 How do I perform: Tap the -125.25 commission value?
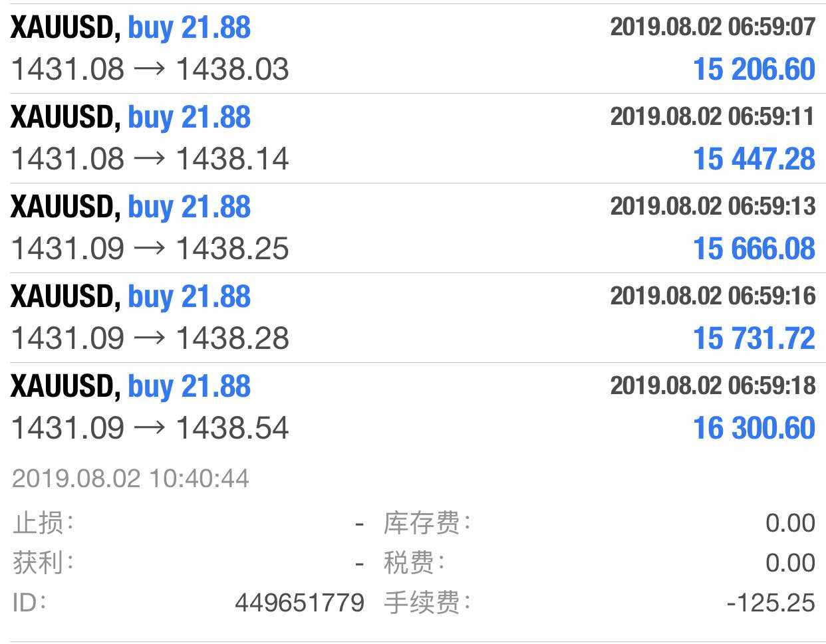point(771,603)
